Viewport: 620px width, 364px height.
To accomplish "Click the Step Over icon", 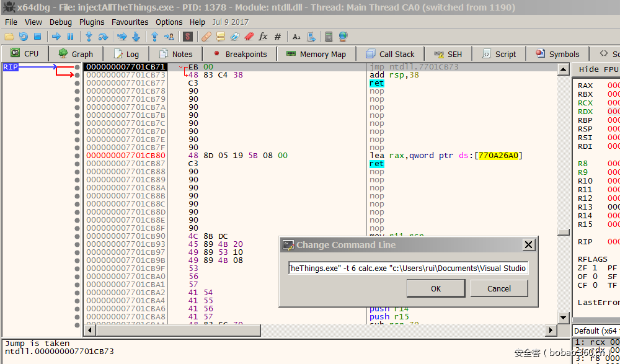I will point(103,37).
